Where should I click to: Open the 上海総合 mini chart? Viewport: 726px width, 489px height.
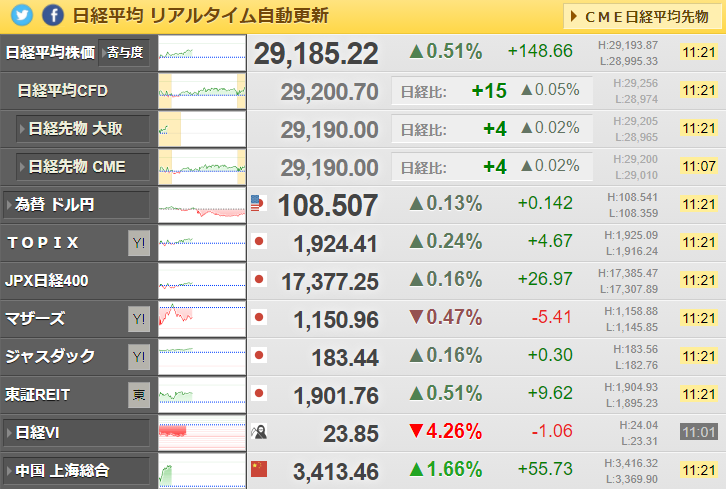[x=202, y=470]
